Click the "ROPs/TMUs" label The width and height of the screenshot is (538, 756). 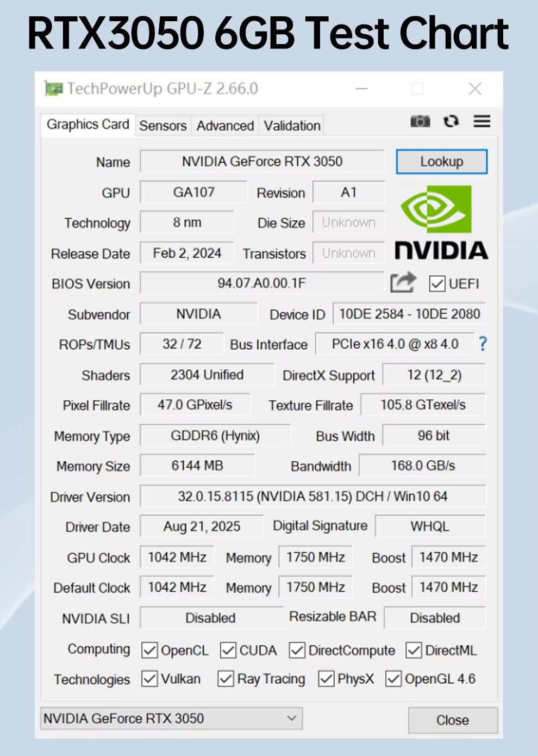95,345
